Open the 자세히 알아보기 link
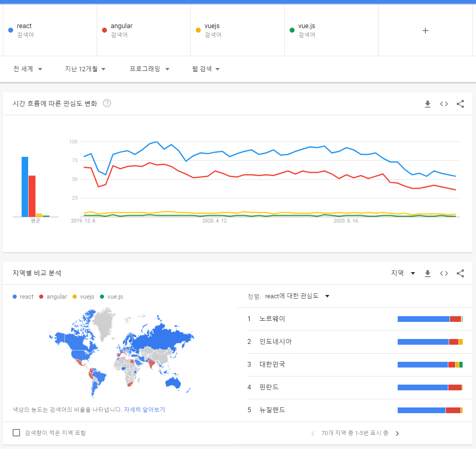Image resolution: width=476 pixels, height=449 pixels. (144, 409)
